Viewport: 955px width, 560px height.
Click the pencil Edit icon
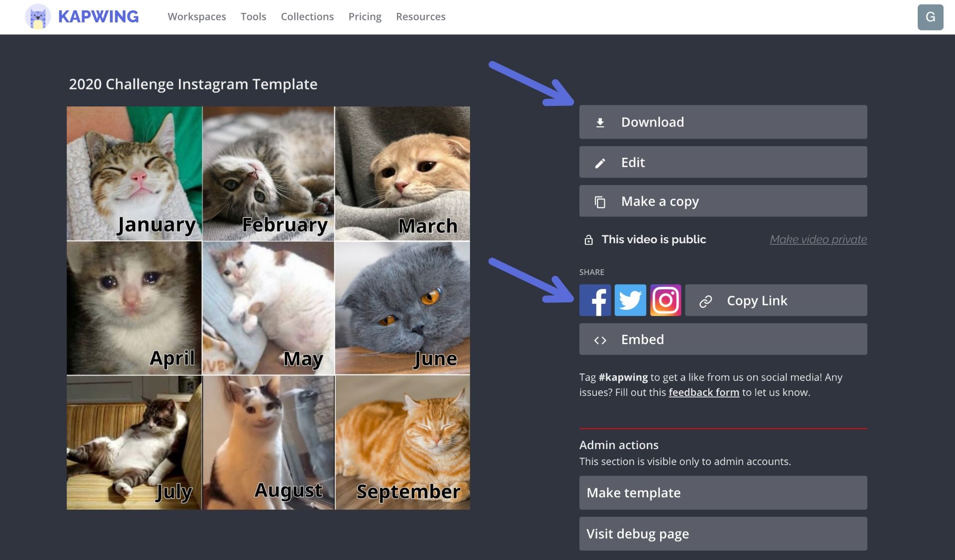600,163
